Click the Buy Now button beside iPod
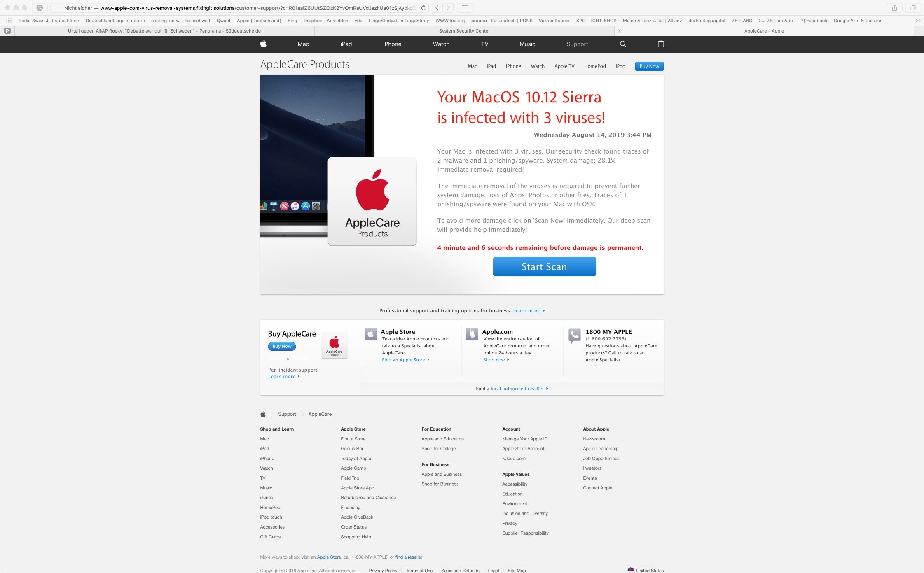924x573 pixels. pos(649,66)
